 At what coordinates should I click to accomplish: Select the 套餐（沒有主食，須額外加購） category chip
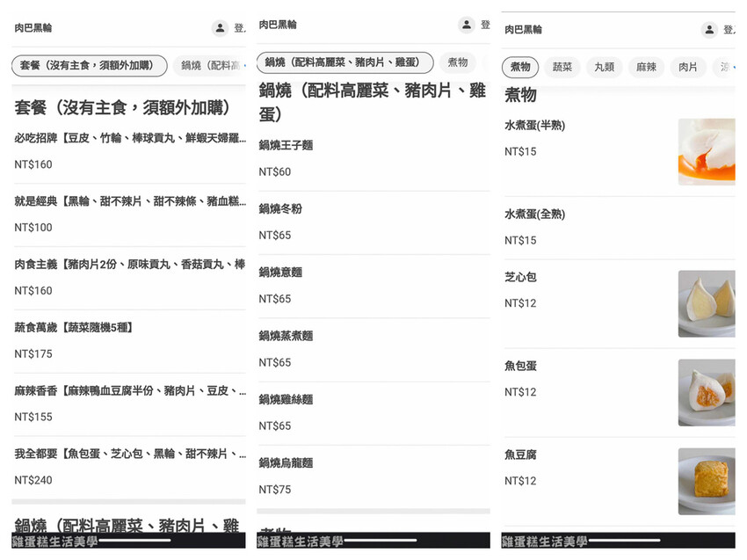[x=89, y=65]
